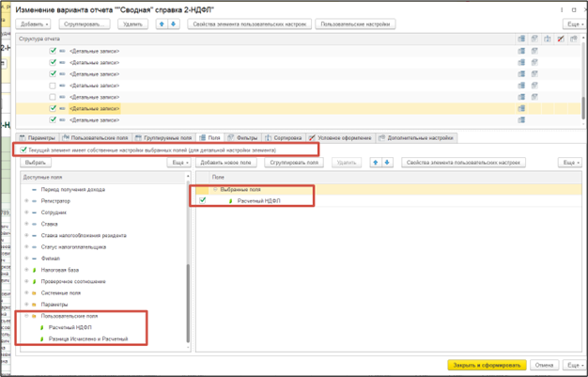Expand Статус налогоплательщика node
The width and height of the screenshot is (588, 377).
coord(26,247)
